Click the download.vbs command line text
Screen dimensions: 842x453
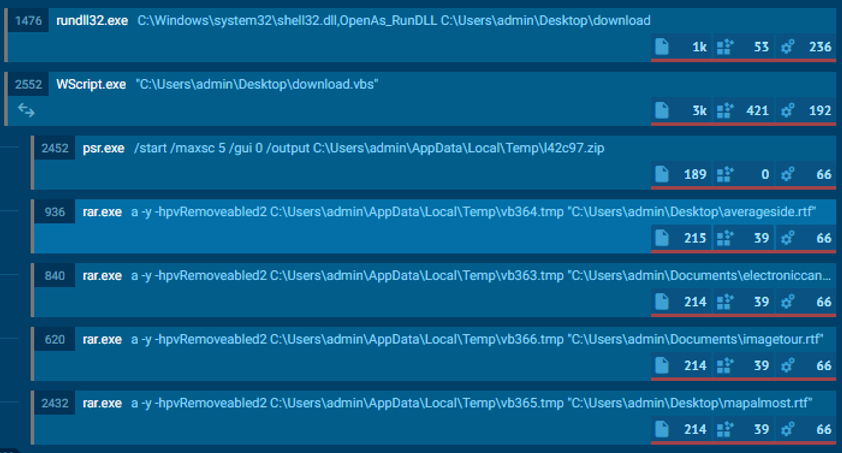(x=257, y=84)
